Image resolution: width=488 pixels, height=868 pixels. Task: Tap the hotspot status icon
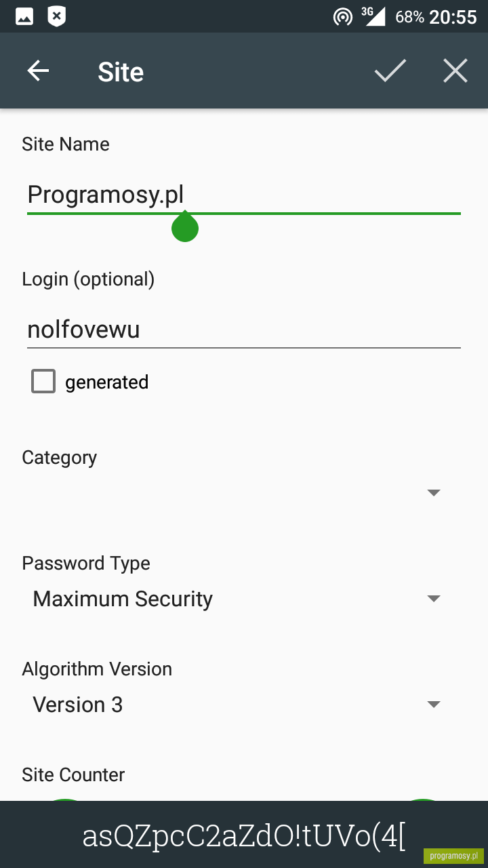pyautogui.click(x=342, y=16)
